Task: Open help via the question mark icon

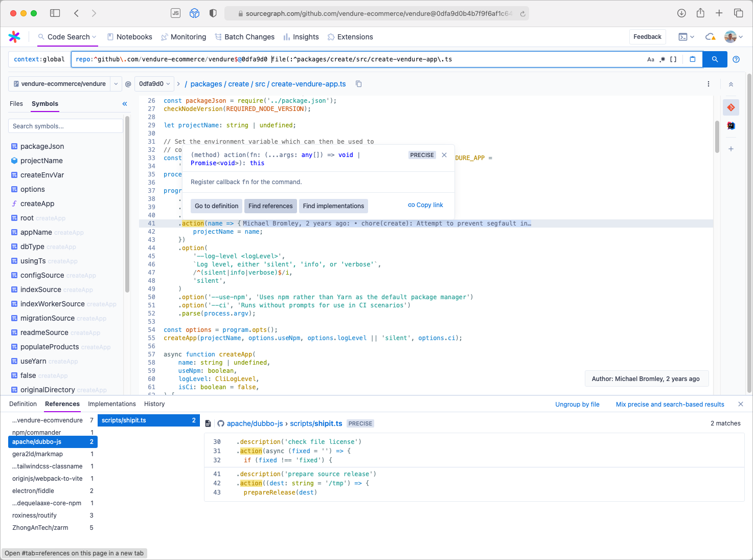Action: (736, 59)
